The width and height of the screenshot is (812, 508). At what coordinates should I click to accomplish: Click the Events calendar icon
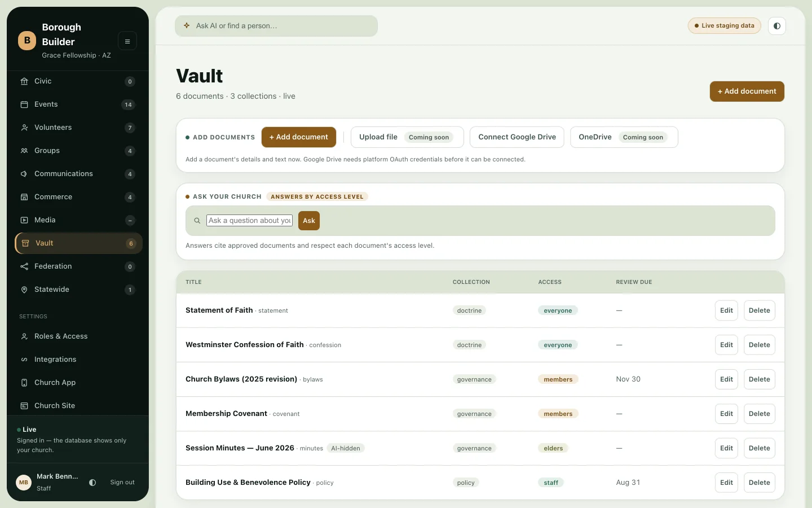24,104
